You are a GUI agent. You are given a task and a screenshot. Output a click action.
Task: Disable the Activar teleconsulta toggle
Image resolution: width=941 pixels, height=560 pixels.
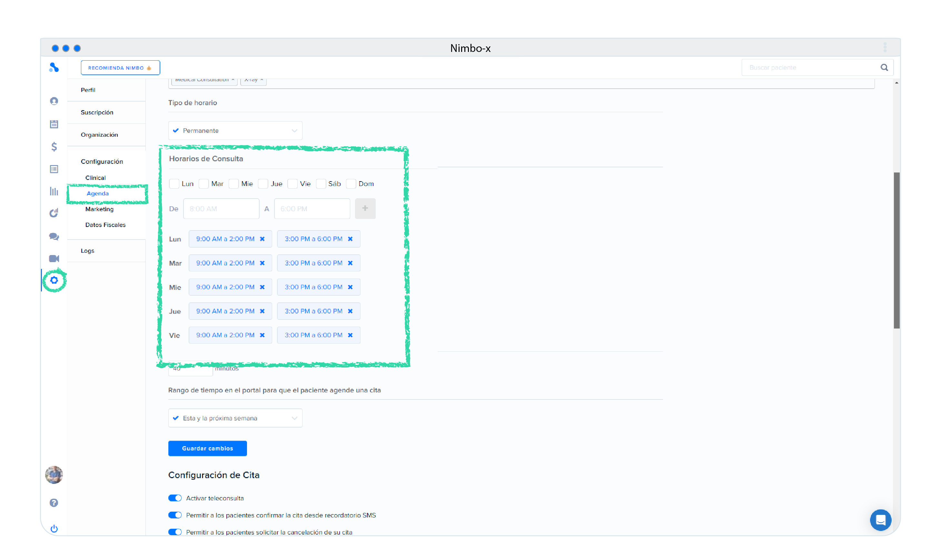tap(175, 498)
